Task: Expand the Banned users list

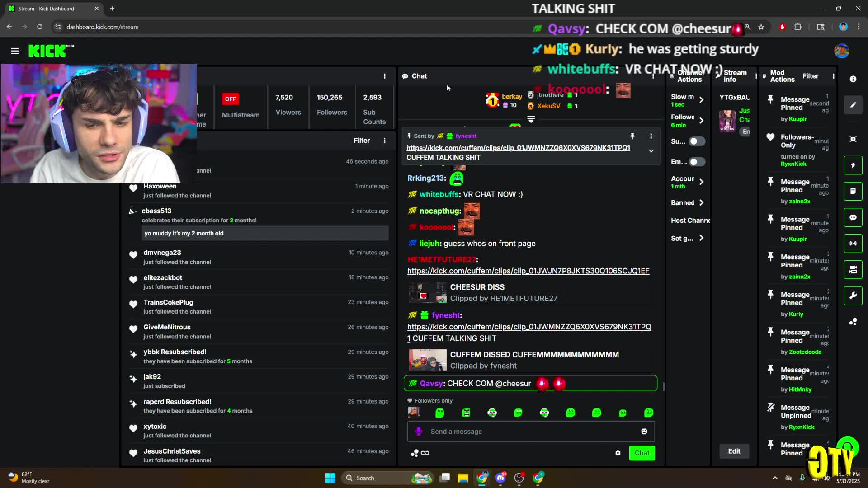Action: pos(701,203)
